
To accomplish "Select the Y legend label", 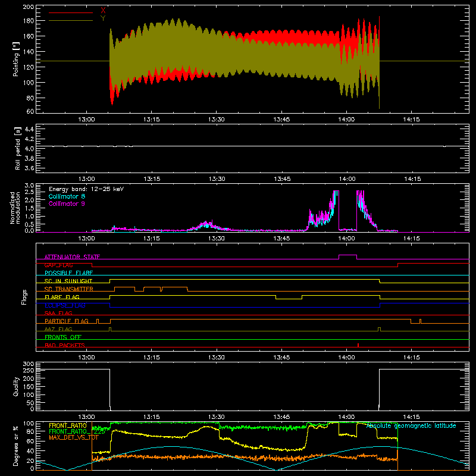I will tap(103, 18).
